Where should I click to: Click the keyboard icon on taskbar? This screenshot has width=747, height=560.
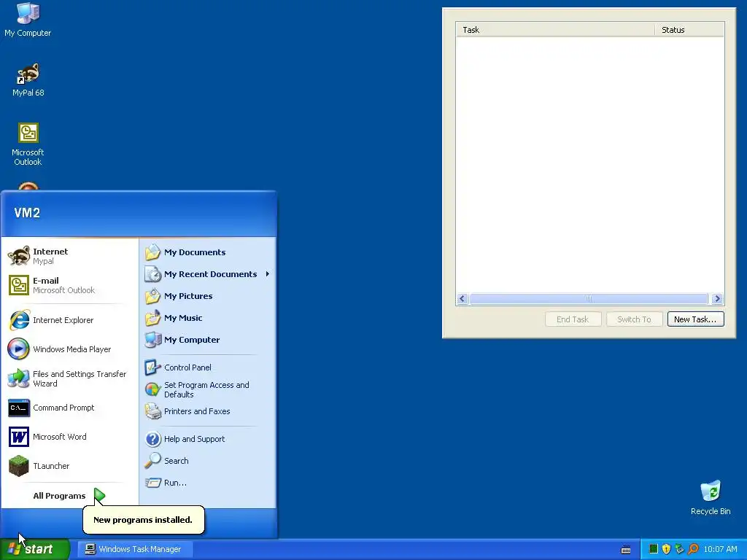point(626,550)
